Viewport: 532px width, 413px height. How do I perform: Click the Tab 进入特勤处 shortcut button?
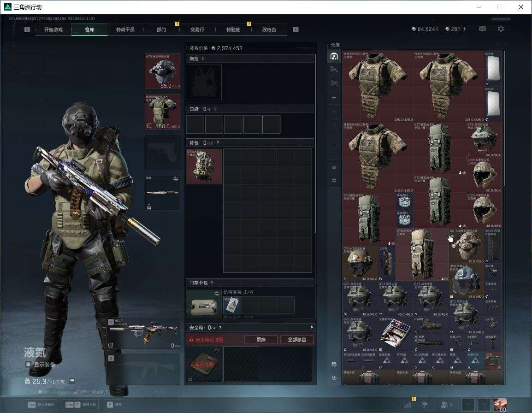click(41, 405)
